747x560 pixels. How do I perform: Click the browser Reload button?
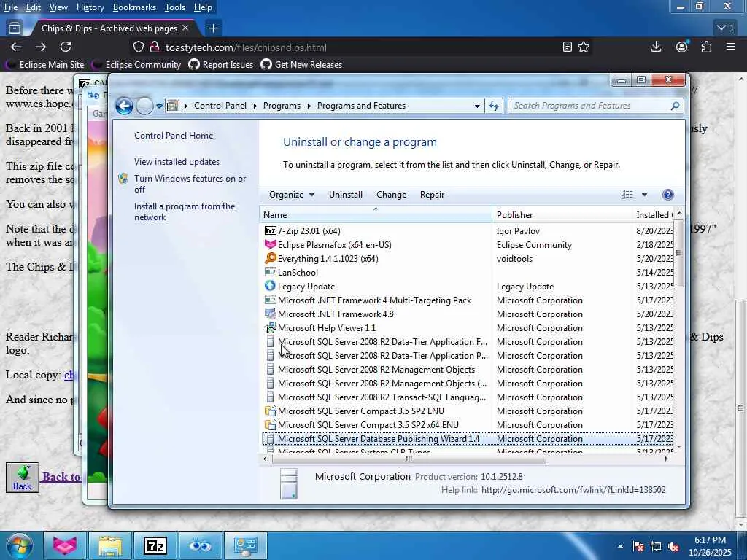pos(66,47)
